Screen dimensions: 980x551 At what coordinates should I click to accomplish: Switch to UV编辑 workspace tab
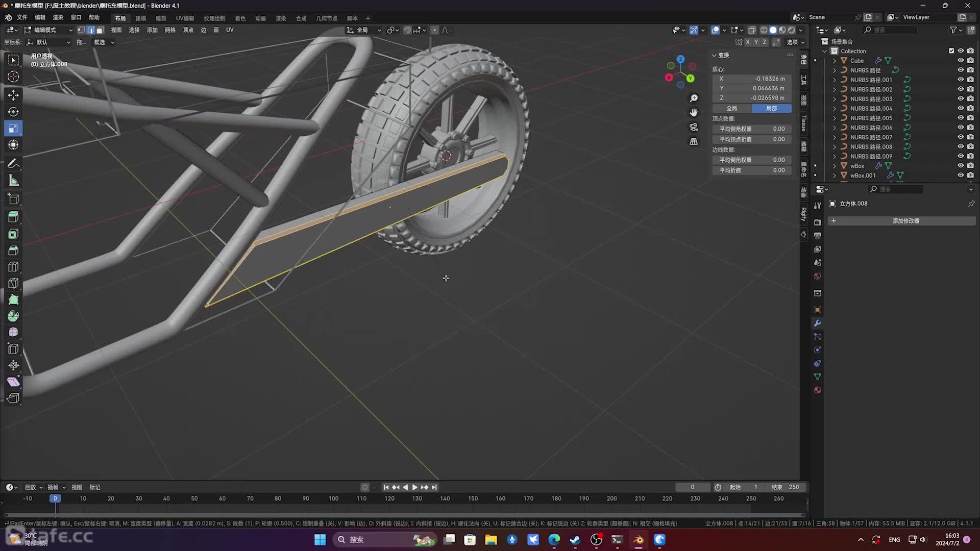185,18
